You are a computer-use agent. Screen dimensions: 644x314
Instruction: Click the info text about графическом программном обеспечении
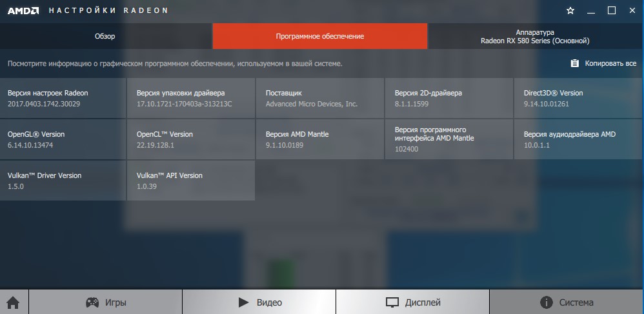coord(175,64)
